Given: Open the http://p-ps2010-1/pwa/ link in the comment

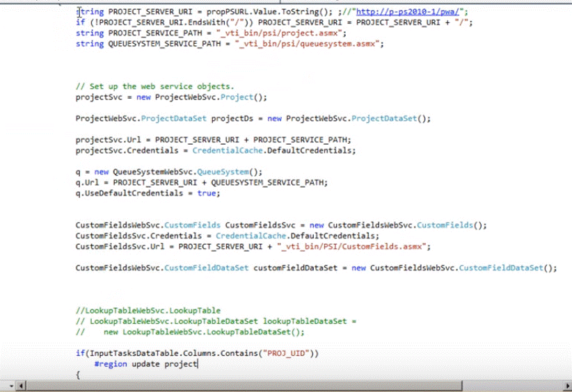Looking at the screenshot, I should 408,12.
